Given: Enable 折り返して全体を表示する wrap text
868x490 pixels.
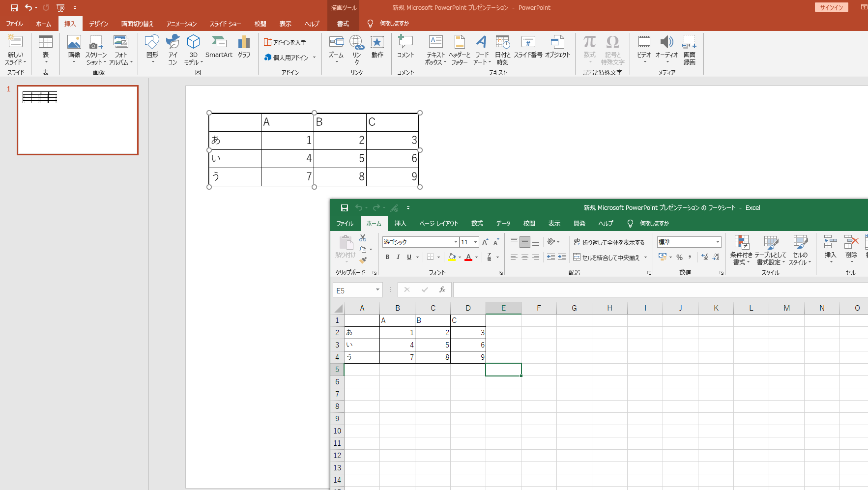Looking at the screenshot, I should click(609, 242).
